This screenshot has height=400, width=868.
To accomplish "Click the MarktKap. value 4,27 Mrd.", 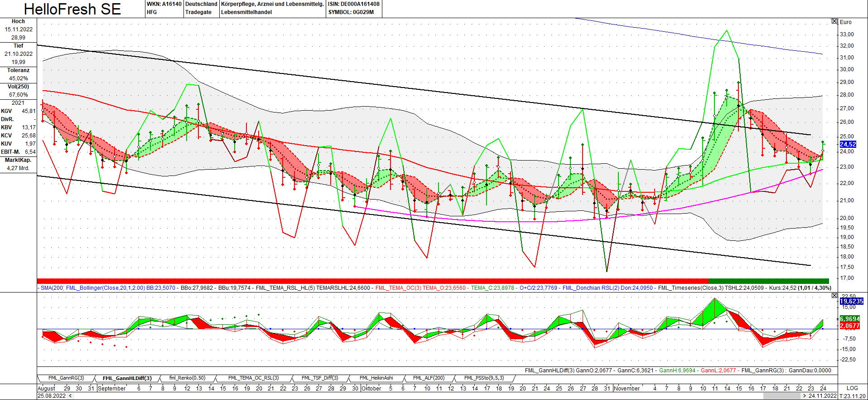I will pyautogui.click(x=18, y=168).
